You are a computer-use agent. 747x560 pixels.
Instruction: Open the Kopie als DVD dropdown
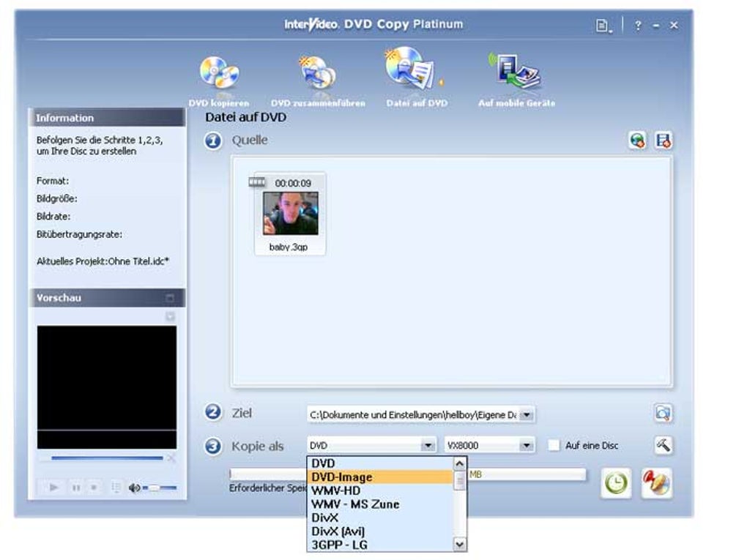point(428,446)
